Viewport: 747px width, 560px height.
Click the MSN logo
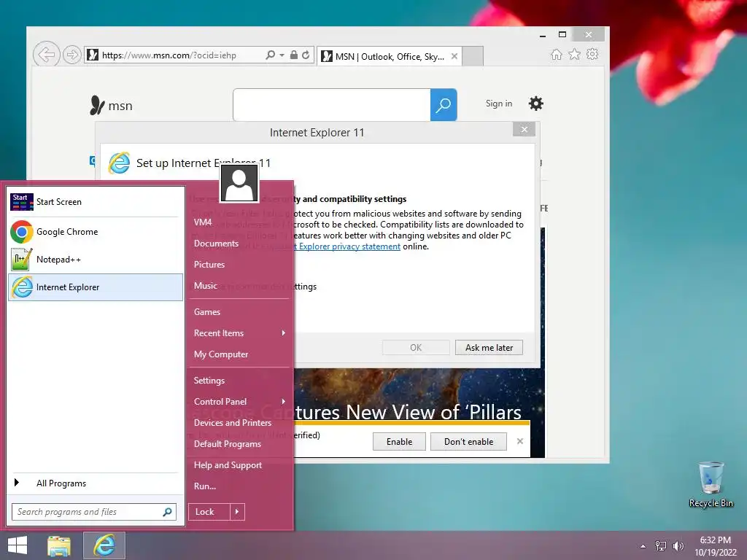click(111, 105)
